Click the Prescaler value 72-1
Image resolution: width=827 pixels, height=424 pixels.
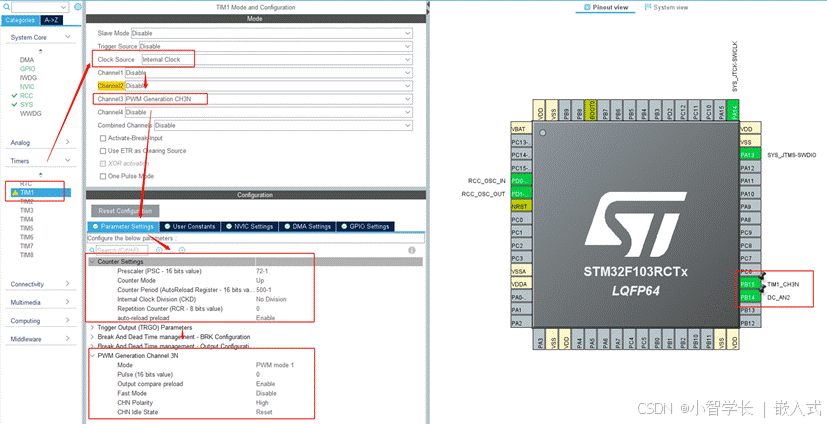tap(262, 271)
